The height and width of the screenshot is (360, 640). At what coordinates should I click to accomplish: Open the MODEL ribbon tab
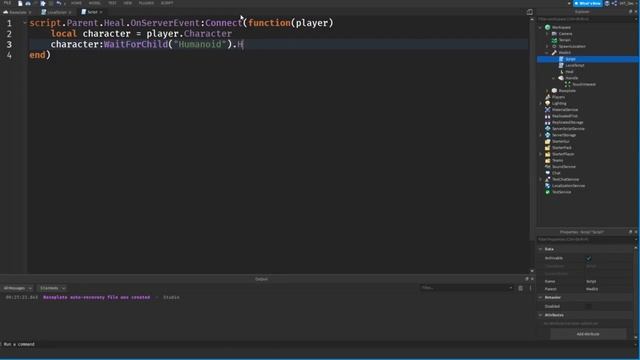[95, 3]
